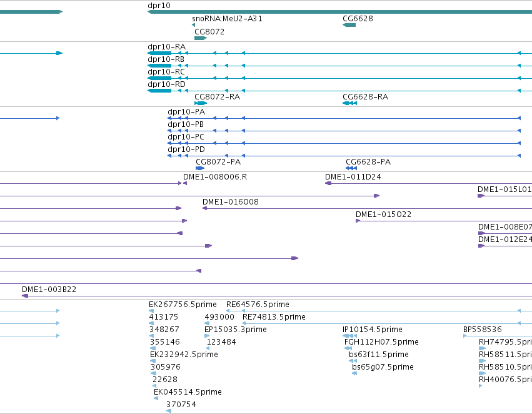Select the dpr10-PA protein label
The height and width of the screenshot is (414, 532).
(186, 112)
